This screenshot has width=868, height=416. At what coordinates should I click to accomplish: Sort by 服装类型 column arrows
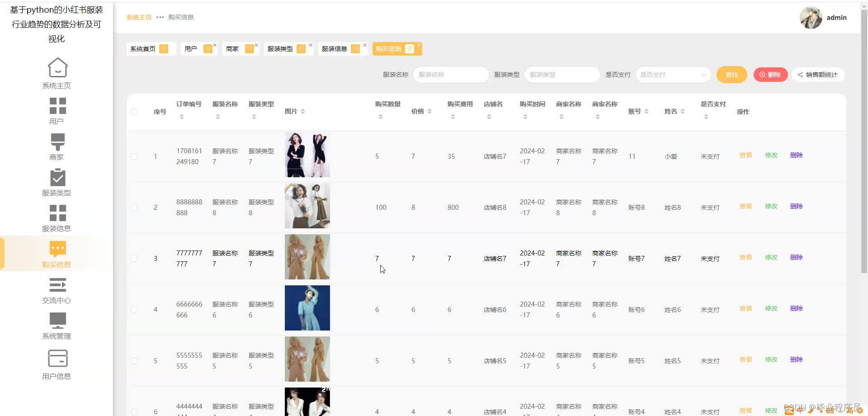point(254,117)
